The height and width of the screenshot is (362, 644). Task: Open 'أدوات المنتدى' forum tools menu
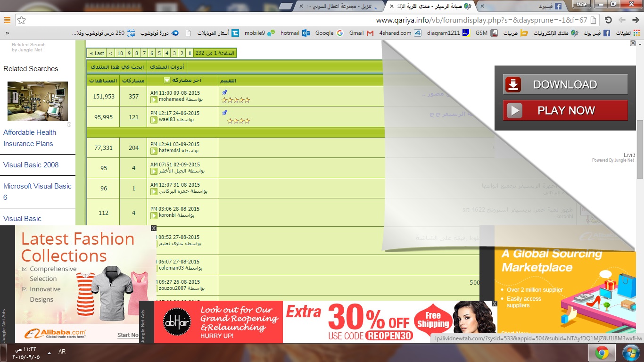tap(167, 67)
